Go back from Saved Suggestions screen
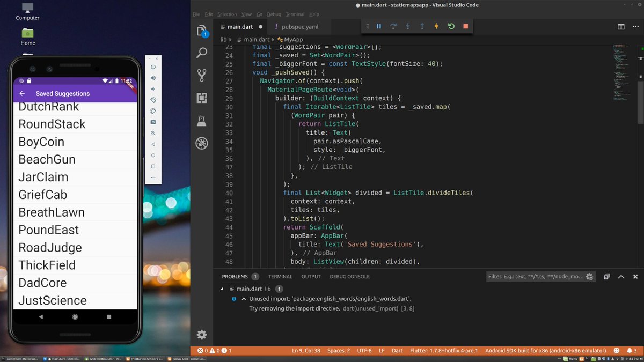Image resolution: width=644 pixels, height=362 pixels. click(x=22, y=93)
